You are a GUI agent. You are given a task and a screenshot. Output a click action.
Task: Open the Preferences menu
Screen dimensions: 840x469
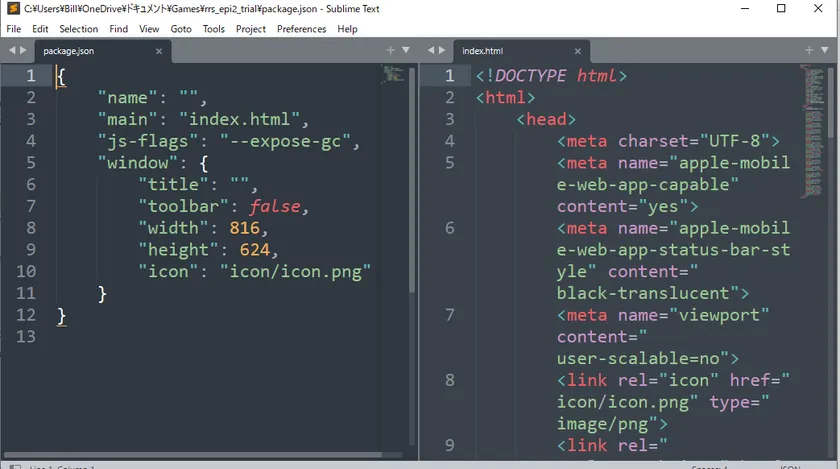click(x=301, y=29)
